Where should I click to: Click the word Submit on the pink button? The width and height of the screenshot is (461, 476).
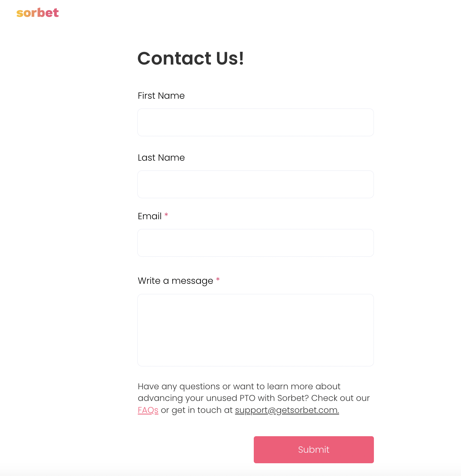(x=314, y=450)
